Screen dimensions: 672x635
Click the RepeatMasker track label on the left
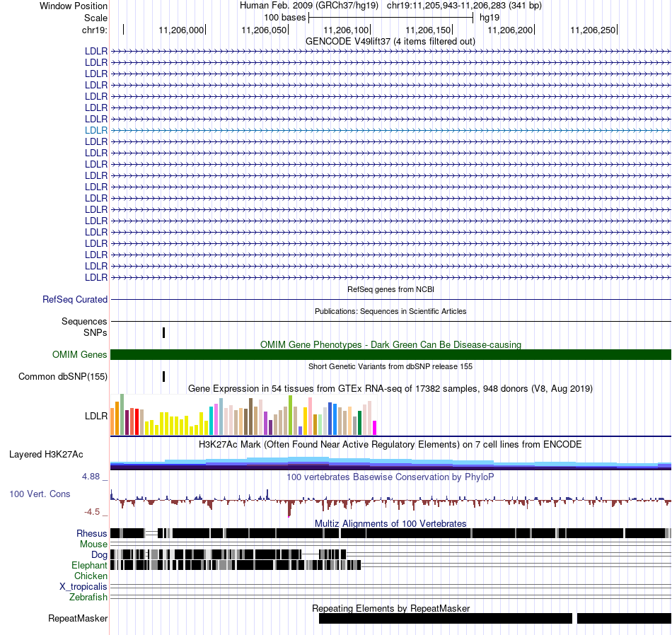(x=78, y=618)
